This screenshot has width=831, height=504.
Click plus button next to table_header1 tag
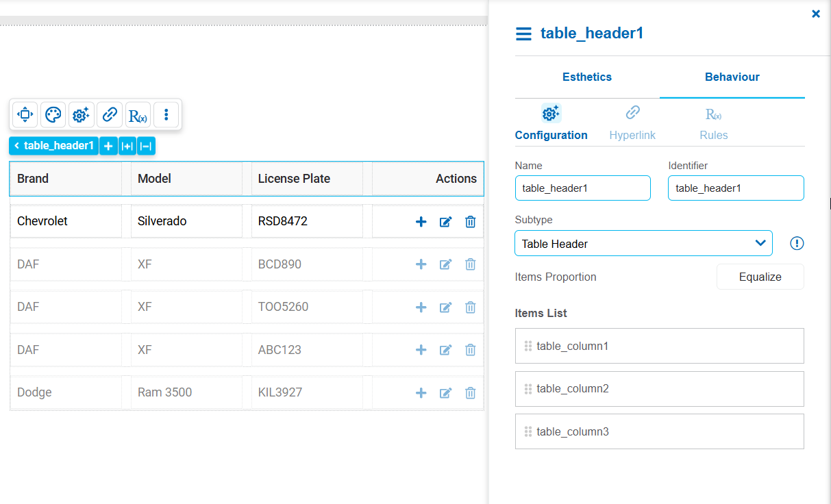[108, 146]
